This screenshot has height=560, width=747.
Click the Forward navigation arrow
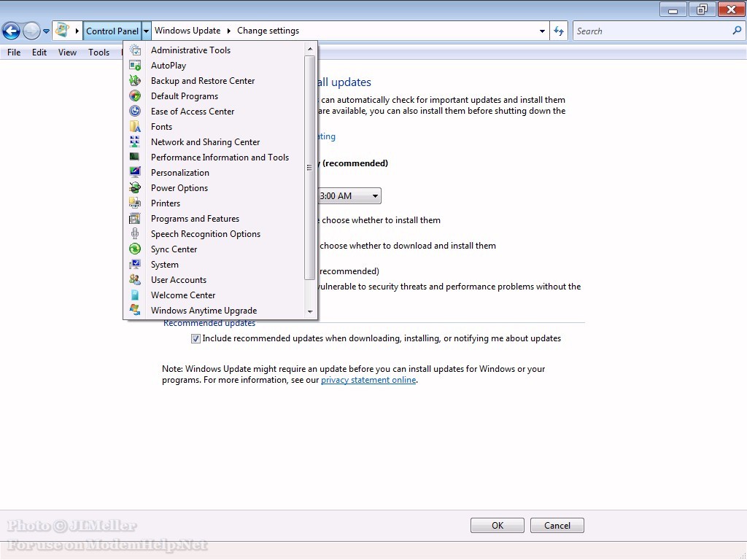point(31,31)
